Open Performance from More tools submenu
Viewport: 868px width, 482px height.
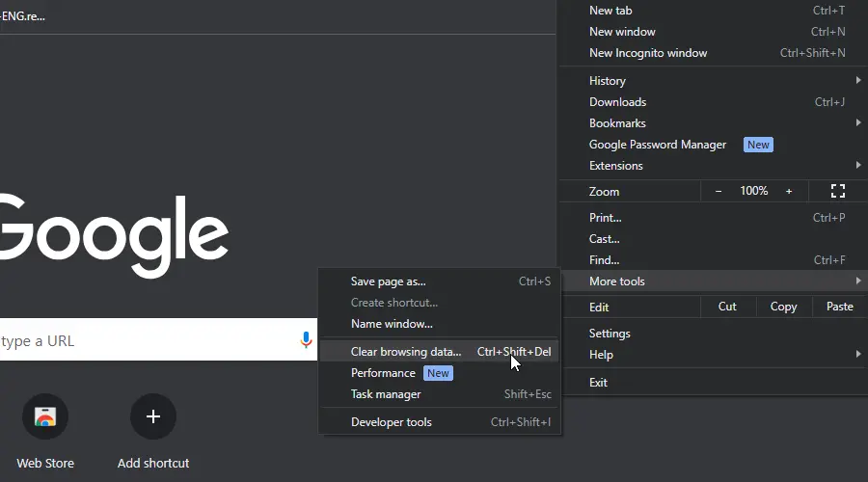coord(440,373)
